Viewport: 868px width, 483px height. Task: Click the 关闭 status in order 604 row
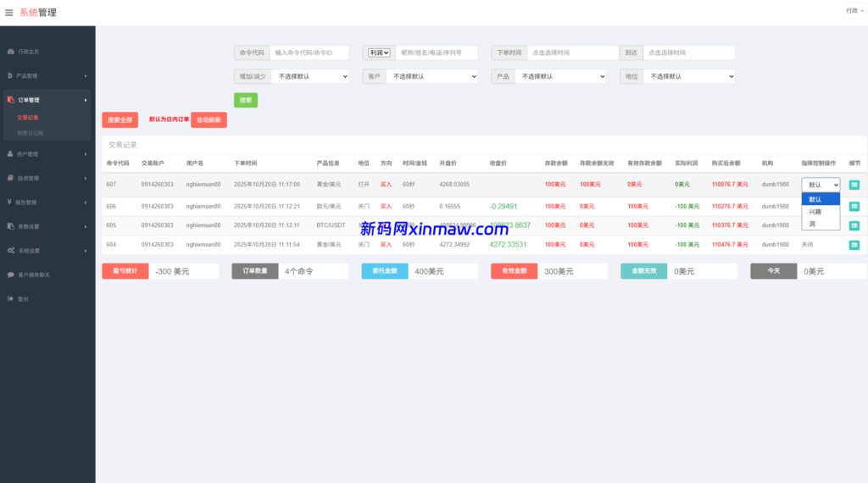click(x=808, y=245)
